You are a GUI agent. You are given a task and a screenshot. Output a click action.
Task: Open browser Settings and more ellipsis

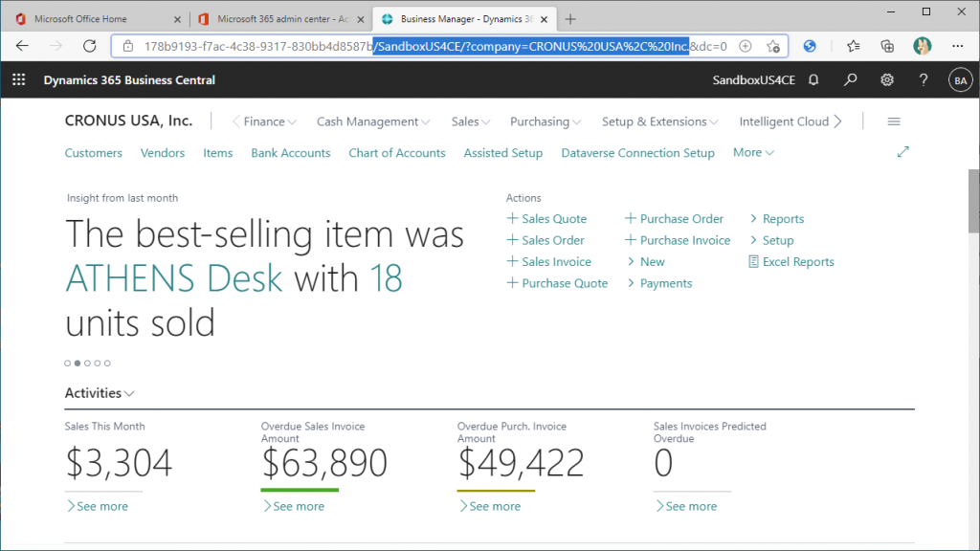(957, 46)
